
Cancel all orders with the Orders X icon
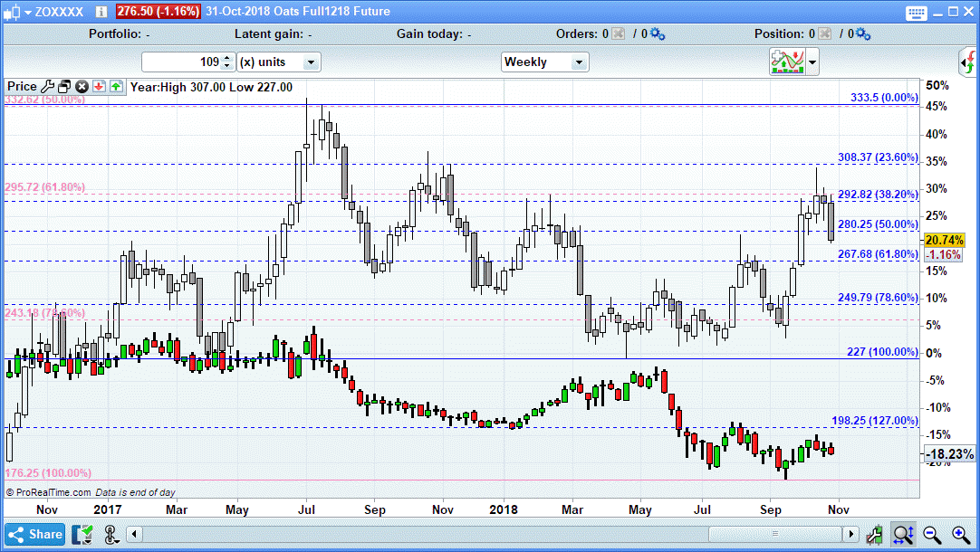point(618,33)
